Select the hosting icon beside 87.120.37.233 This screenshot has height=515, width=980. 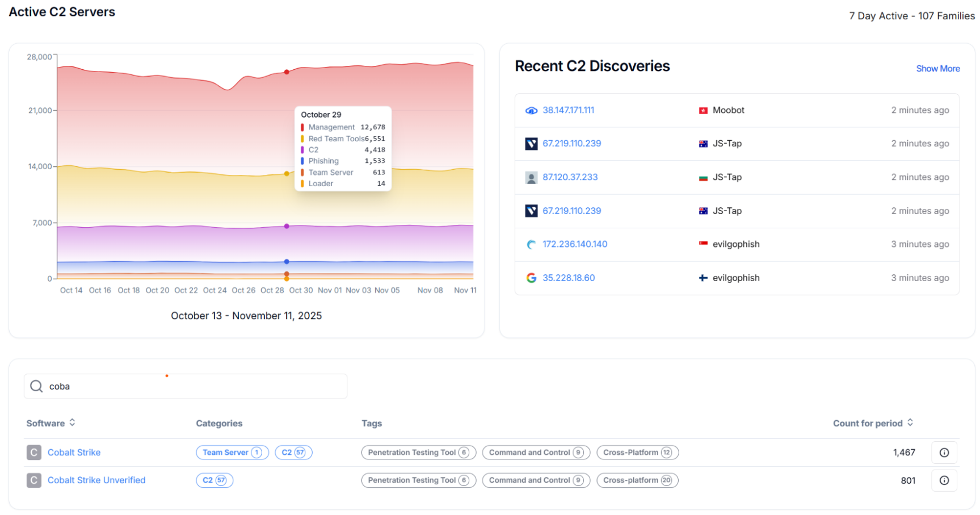point(531,177)
